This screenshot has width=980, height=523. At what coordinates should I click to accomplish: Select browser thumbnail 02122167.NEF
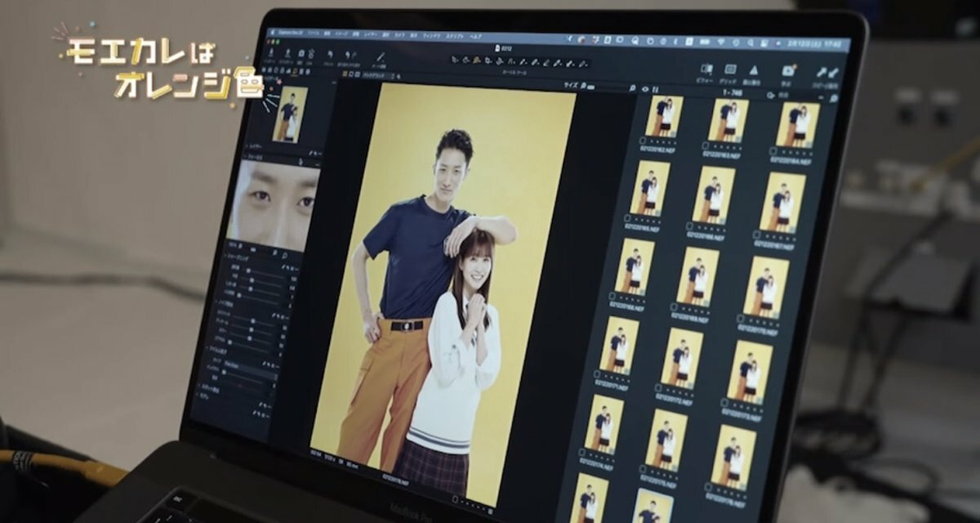pyautogui.click(x=782, y=202)
